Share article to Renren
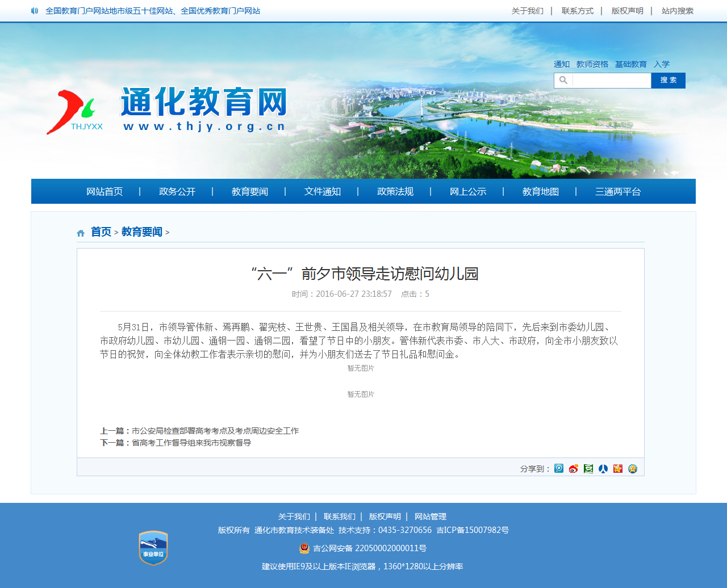727x588 pixels. click(603, 468)
